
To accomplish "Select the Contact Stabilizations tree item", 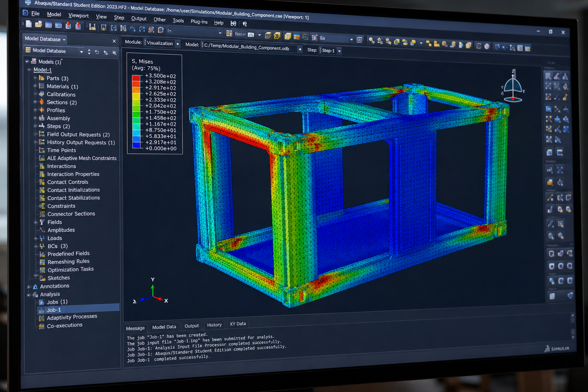I will tap(73, 198).
